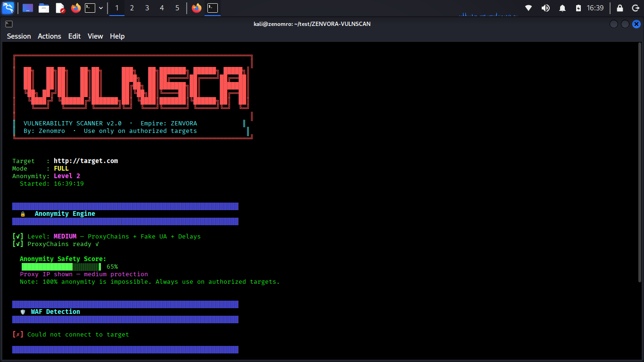
Task: Expand the terminal launcher dropdown arrow
Action: click(101, 8)
